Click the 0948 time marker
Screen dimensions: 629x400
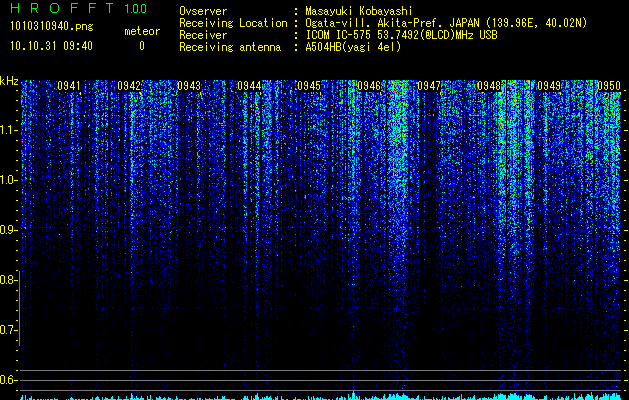click(x=489, y=86)
